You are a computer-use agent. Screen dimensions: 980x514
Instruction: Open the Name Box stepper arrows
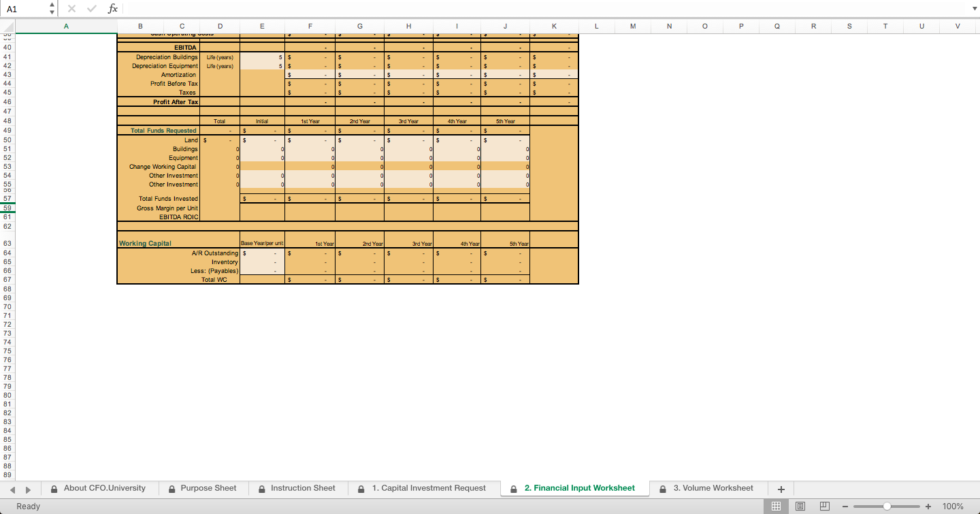tap(53, 8)
